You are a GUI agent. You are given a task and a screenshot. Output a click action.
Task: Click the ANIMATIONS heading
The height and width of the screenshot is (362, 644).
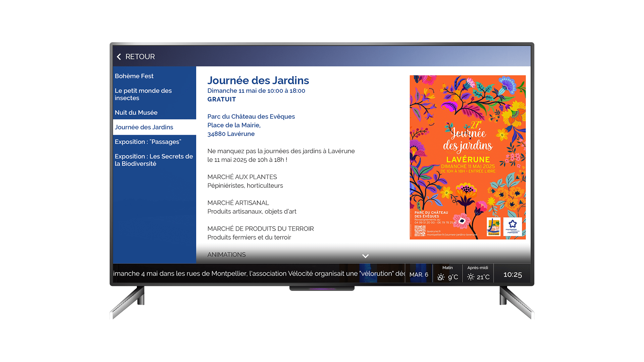click(226, 254)
